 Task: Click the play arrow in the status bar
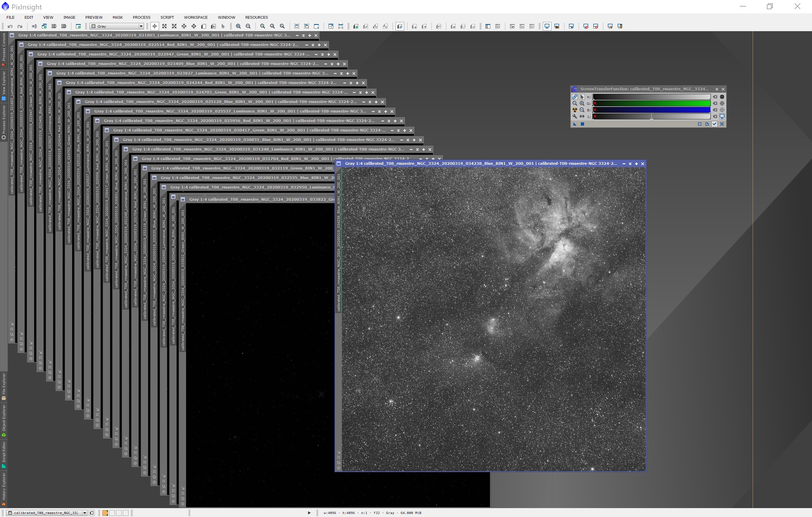click(309, 513)
